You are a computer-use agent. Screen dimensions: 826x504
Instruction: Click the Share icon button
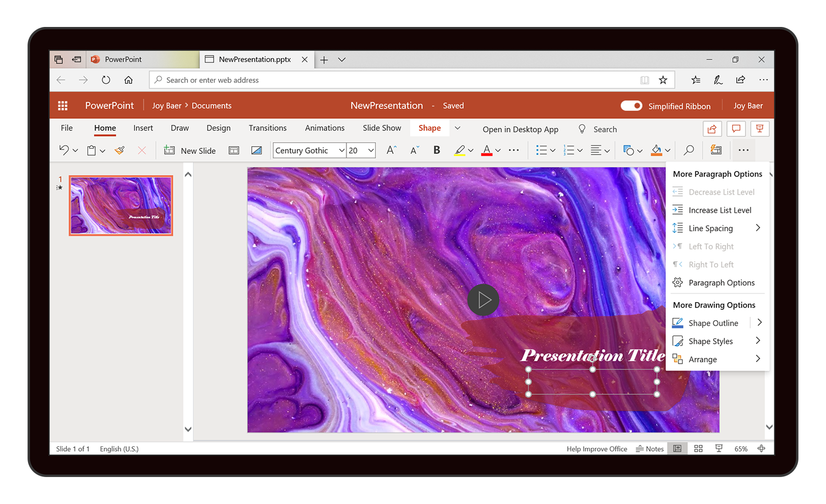[712, 129]
